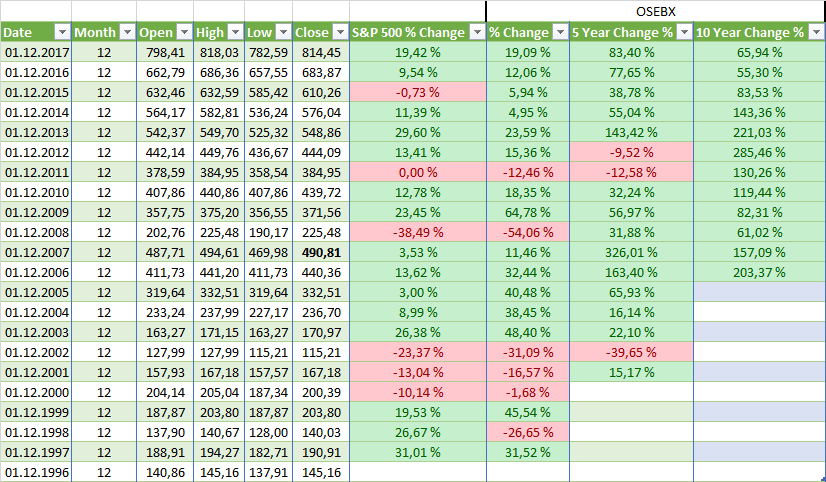Select the High value 205,04
Viewport: 826px width, 482px height.
(x=219, y=393)
